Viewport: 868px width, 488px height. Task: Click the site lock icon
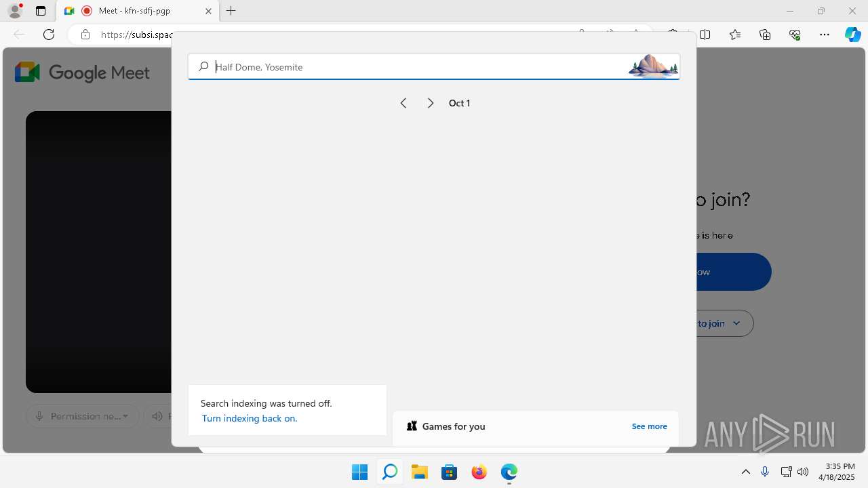point(85,35)
